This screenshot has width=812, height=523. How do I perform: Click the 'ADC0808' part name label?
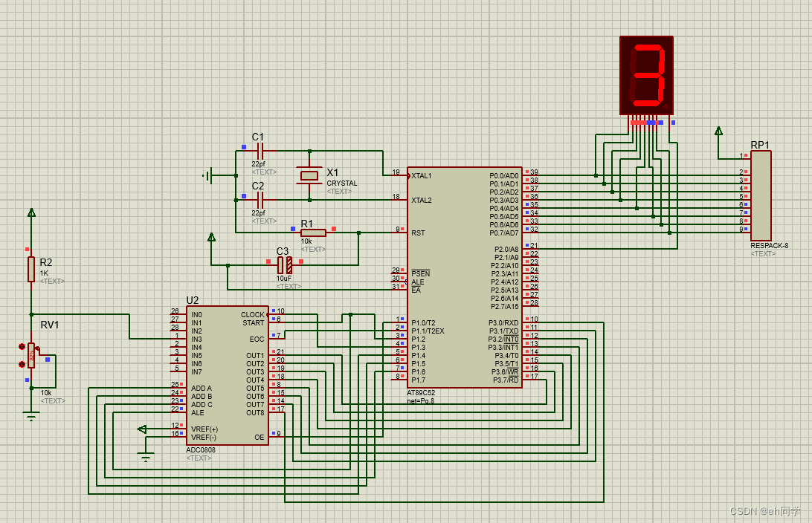(x=201, y=449)
